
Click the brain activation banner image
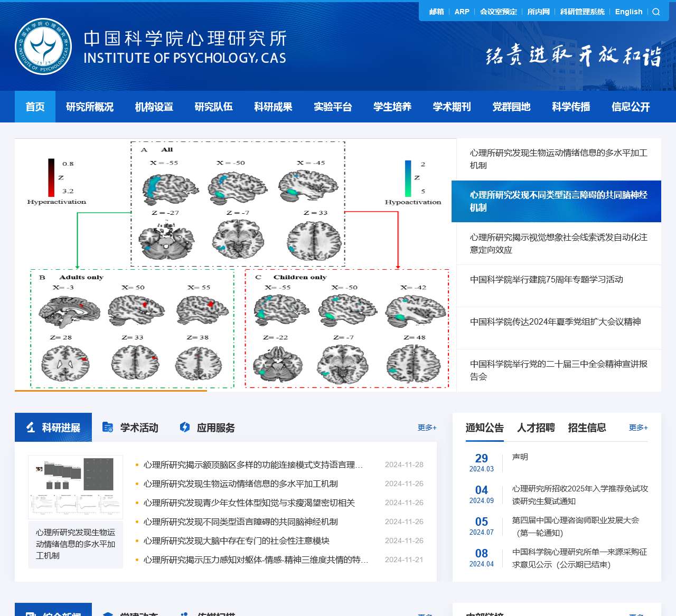pyautogui.click(x=236, y=264)
